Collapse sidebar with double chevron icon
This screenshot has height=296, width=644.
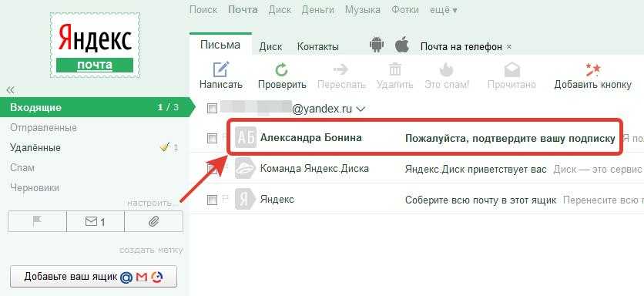pyautogui.click(x=10, y=89)
